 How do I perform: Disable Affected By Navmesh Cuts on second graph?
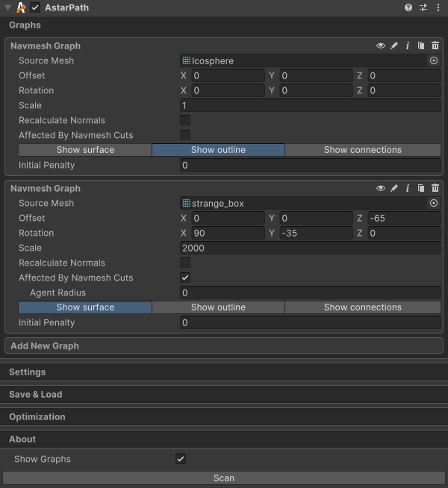[x=185, y=278]
